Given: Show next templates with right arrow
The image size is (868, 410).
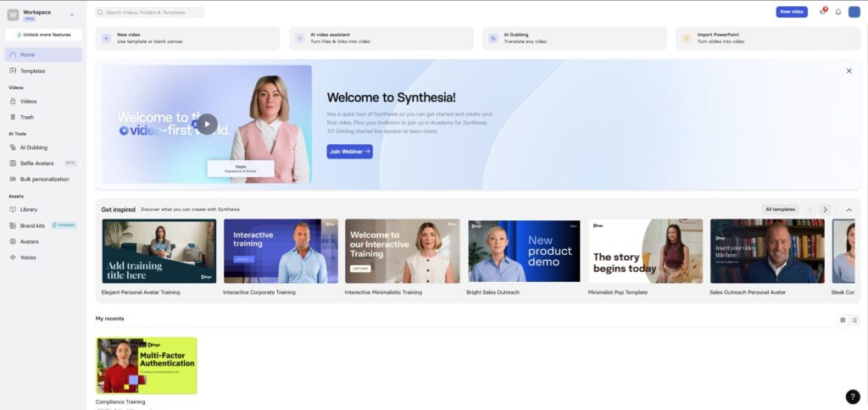Looking at the screenshot, I should 825,210.
